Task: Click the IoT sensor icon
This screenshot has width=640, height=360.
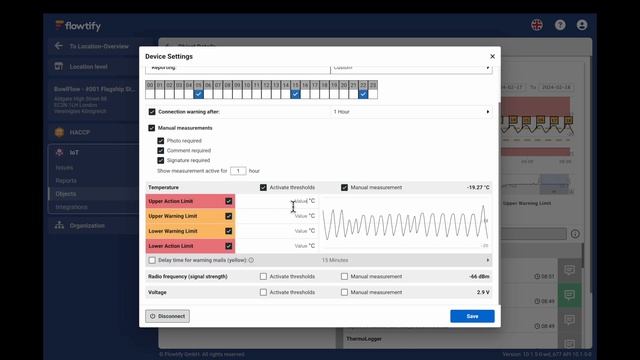Action: pyautogui.click(x=59, y=152)
